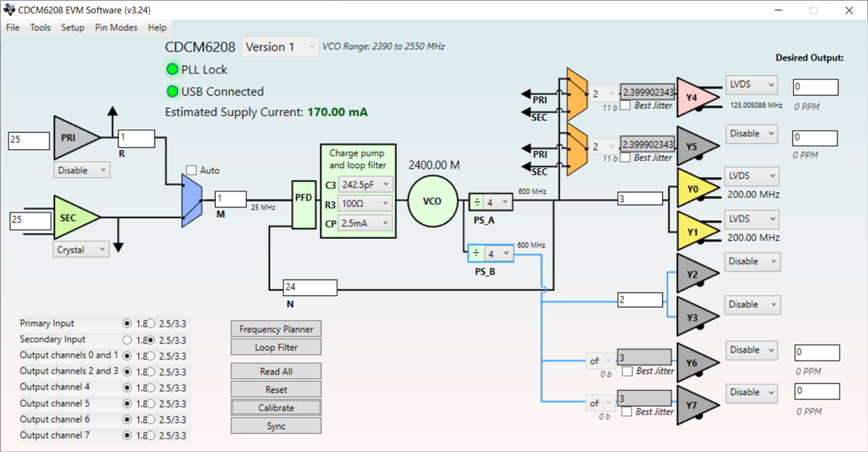This screenshot has height=452, width=868.
Task: Open the Tools menu
Action: [x=40, y=28]
